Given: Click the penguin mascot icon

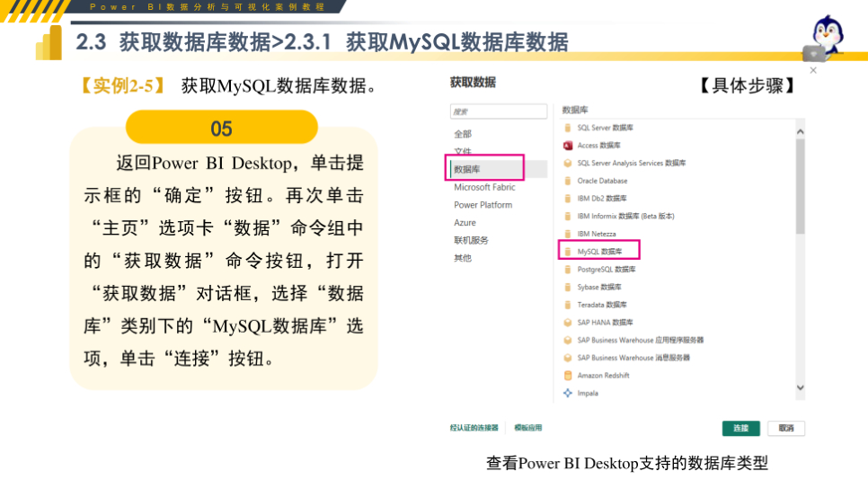Looking at the screenshot, I should click(825, 37).
